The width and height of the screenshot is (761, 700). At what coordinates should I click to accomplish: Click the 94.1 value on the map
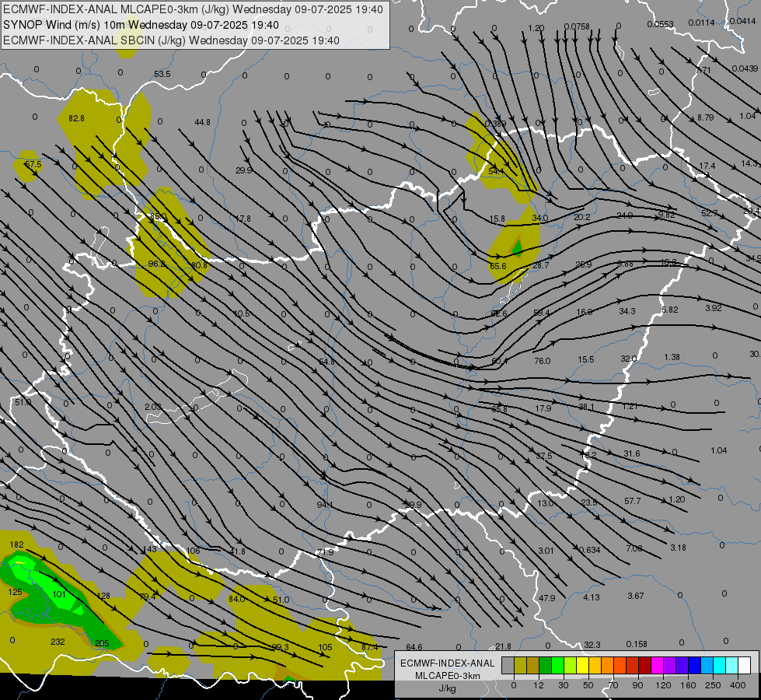[x=324, y=505]
